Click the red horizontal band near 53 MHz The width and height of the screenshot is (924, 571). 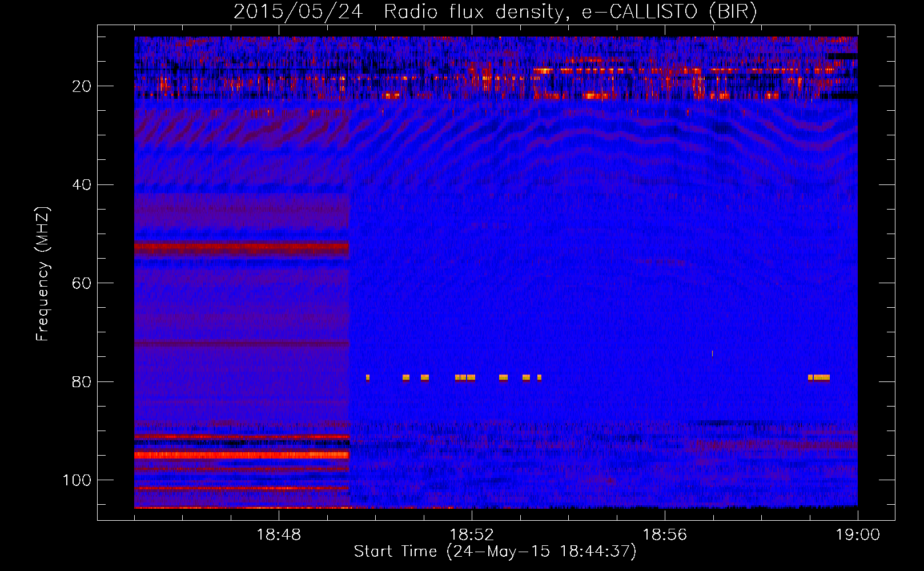[242, 248]
